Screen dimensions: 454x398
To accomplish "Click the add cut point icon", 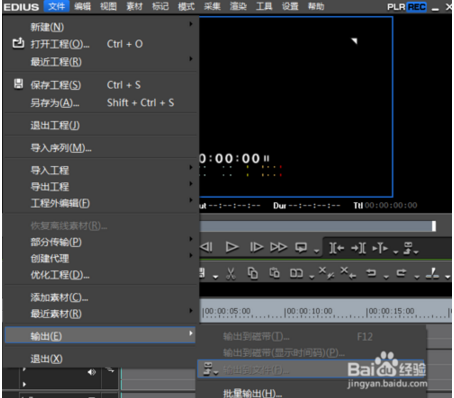I will pyautogui.click(x=432, y=273).
